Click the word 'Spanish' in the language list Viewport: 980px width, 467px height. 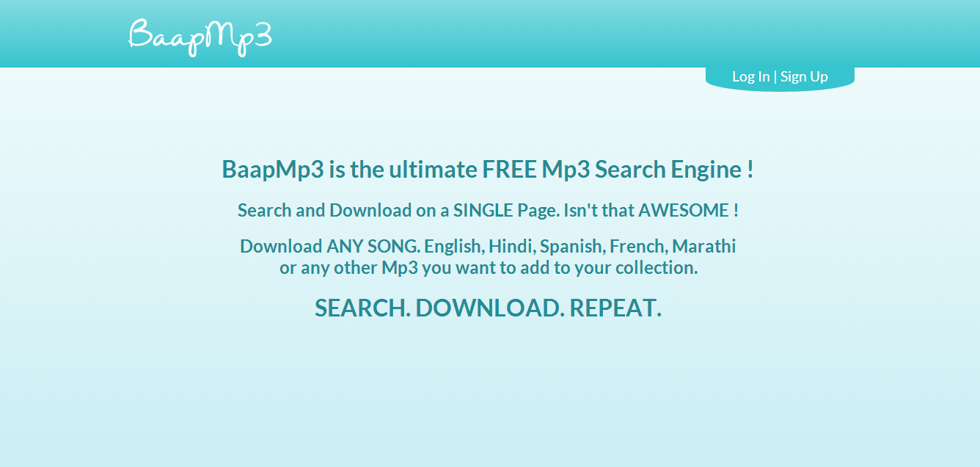click(572, 246)
